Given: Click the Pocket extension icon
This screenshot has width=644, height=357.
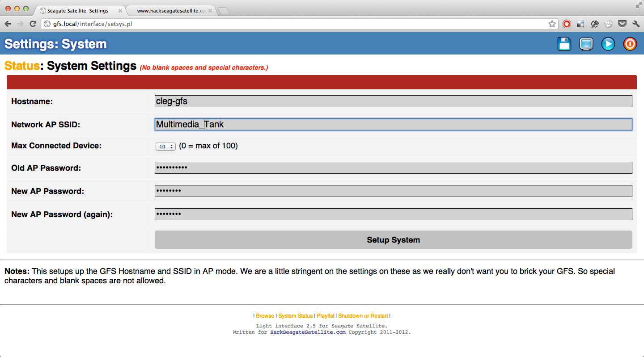Looking at the screenshot, I should [622, 24].
